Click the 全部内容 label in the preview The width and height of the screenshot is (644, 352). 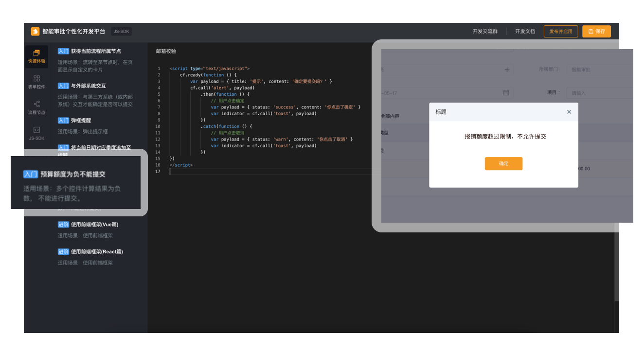[x=389, y=117]
